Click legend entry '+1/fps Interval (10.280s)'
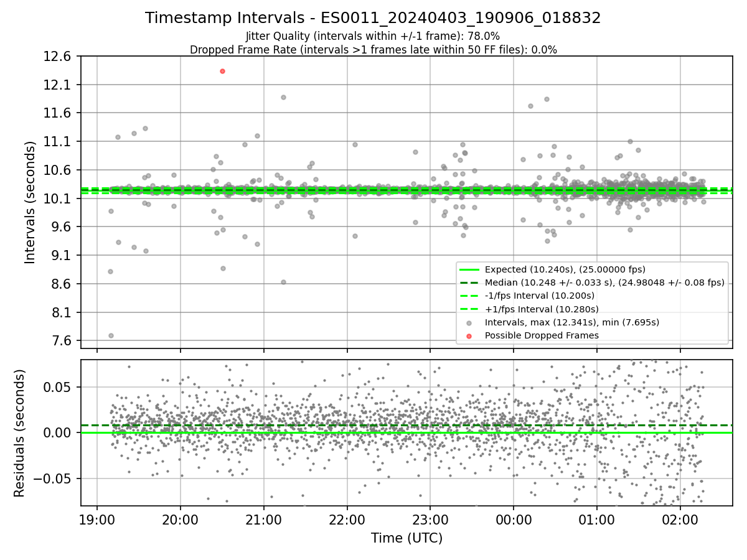 (x=541, y=309)
